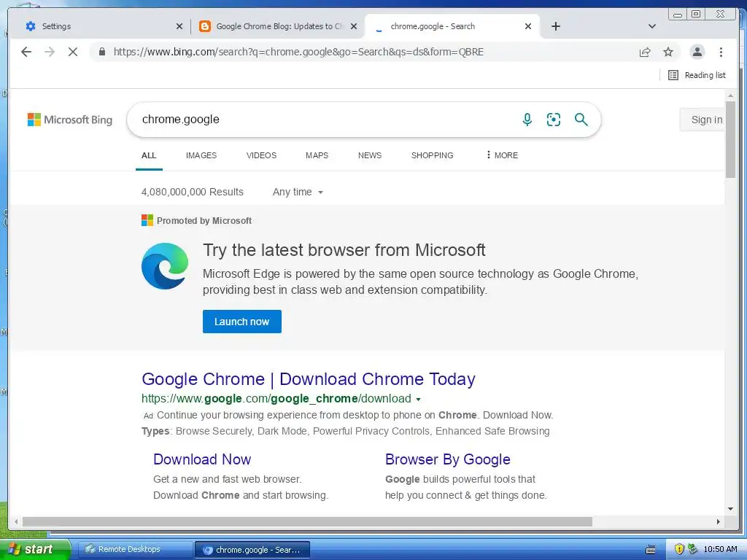The image size is (747, 560).
Task: Click the keyboard icon in the system tray
Action: click(x=650, y=550)
